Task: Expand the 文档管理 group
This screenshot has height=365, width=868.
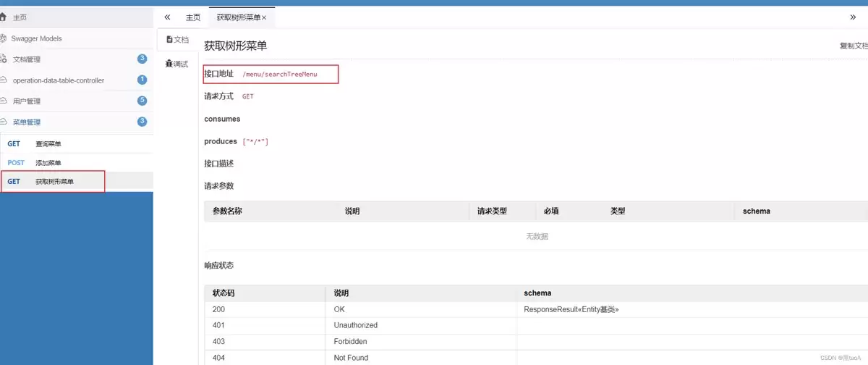Action: click(x=77, y=59)
